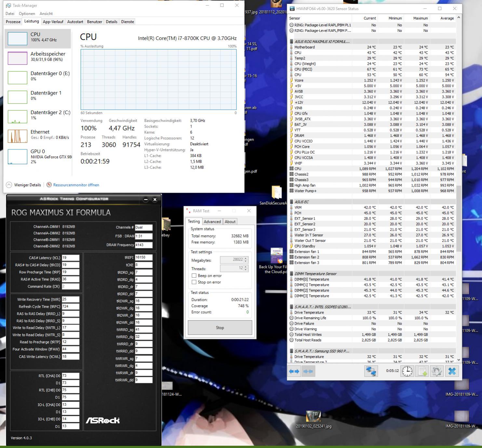
Task: Click Megabytes spinner arrows in RAM Test
Action: click(246, 260)
